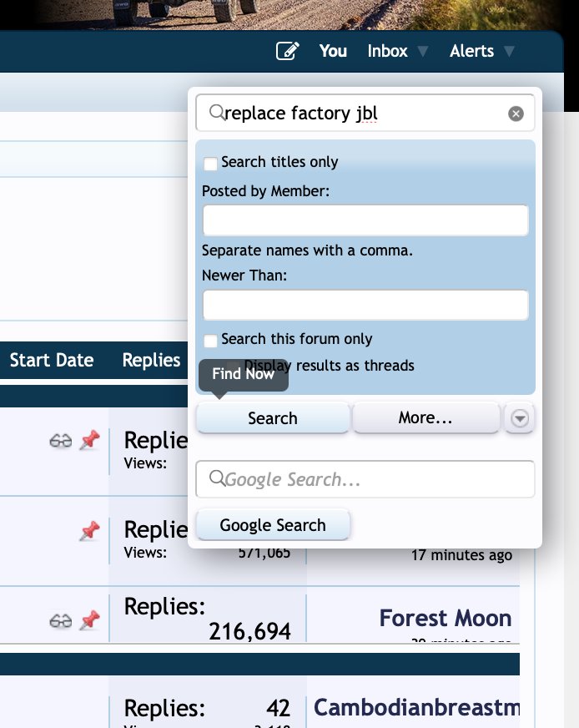
Task: Sort threads by the Start Date column
Action: tap(52, 361)
